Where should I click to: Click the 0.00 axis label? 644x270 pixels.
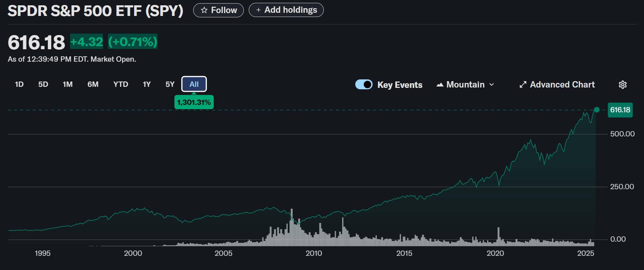[618, 239]
